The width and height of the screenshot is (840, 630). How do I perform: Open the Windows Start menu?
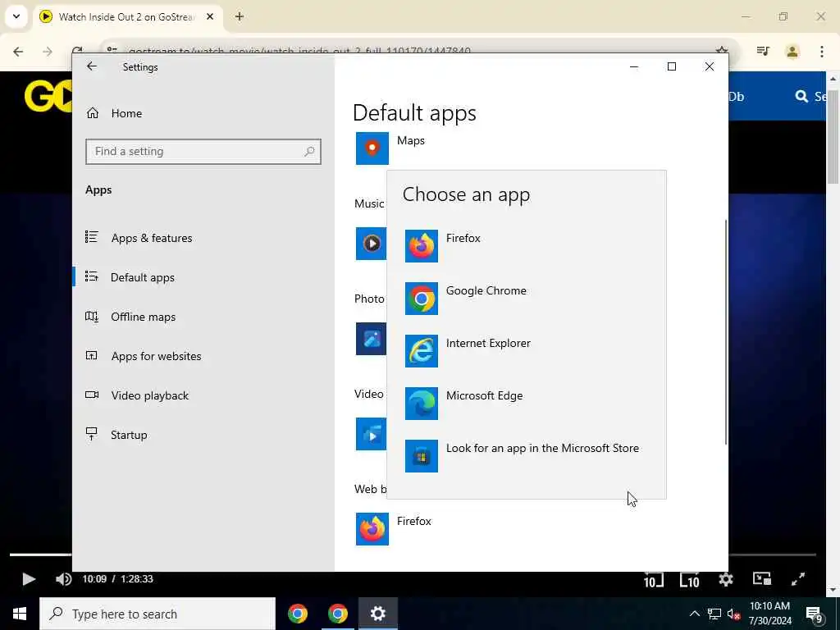click(x=20, y=614)
